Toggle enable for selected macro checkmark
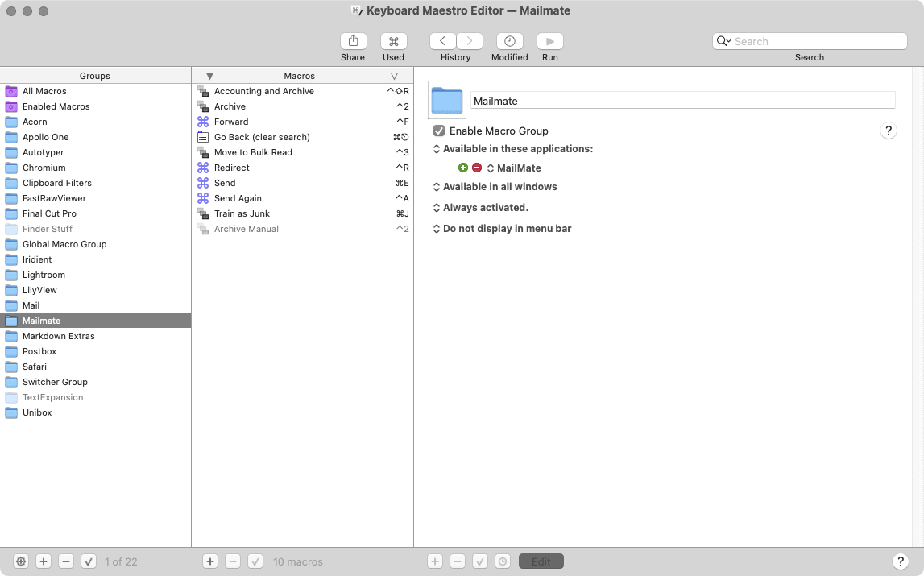Image resolution: width=924 pixels, height=576 pixels. pyautogui.click(x=255, y=561)
